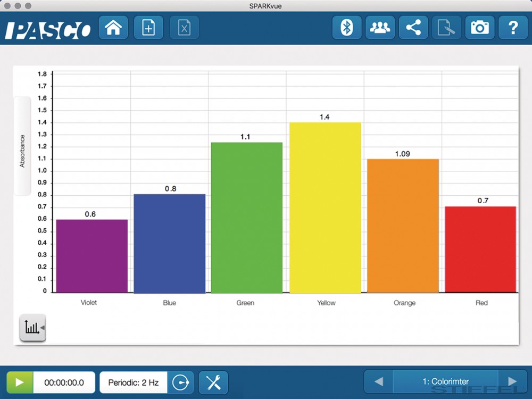Open the shared session icon
This screenshot has height=399, width=532.
tap(380, 28)
